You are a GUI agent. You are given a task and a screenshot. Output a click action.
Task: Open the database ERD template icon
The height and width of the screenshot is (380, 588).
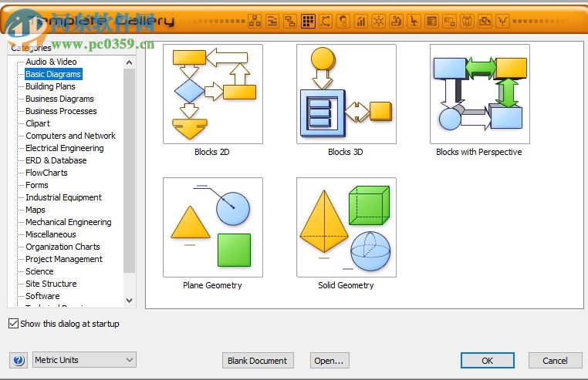(449, 22)
